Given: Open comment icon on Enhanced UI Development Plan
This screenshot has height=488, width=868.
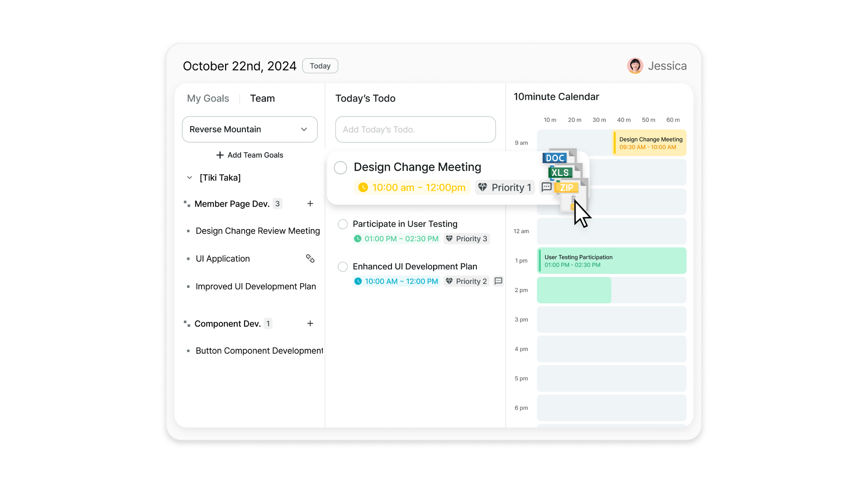Looking at the screenshot, I should click(x=498, y=281).
